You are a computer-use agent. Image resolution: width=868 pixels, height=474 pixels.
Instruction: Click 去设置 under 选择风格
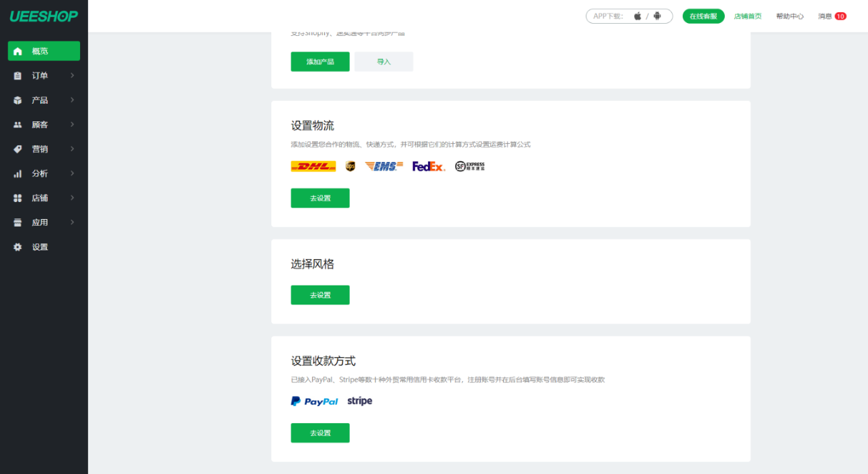[320, 295]
